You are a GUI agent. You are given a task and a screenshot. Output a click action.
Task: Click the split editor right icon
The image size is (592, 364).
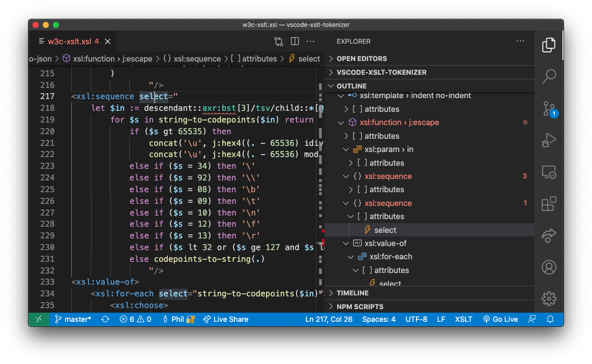pyautogui.click(x=295, y=42)
